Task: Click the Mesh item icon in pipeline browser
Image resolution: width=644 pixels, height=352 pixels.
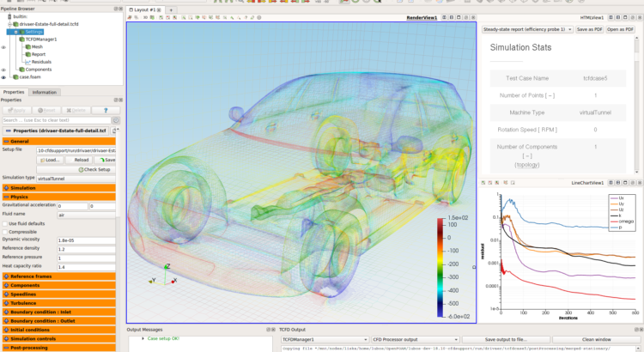Action: [x=28, y=47]
